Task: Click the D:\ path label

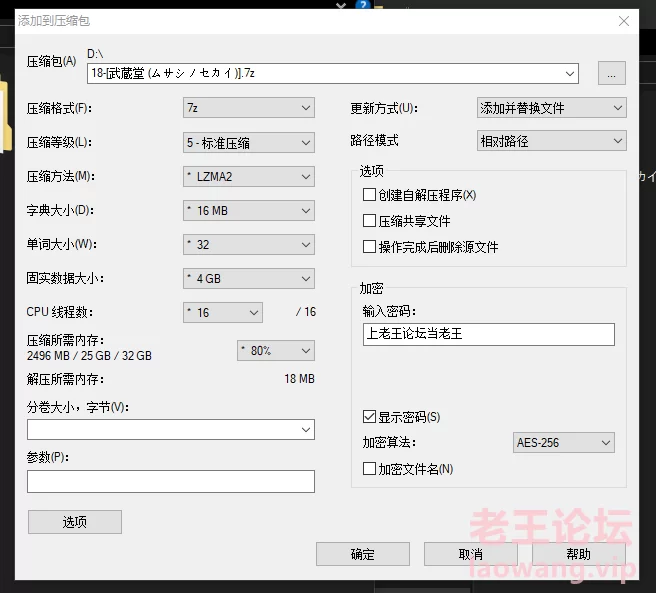Action: [95, 54]
